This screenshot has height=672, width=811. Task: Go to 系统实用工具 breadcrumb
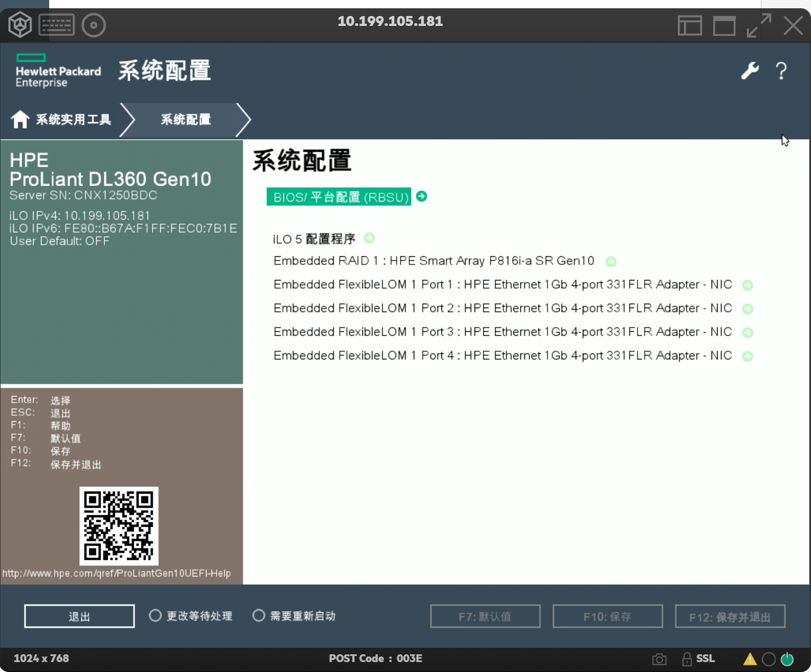pyautogui.click(x=72, y=119)
